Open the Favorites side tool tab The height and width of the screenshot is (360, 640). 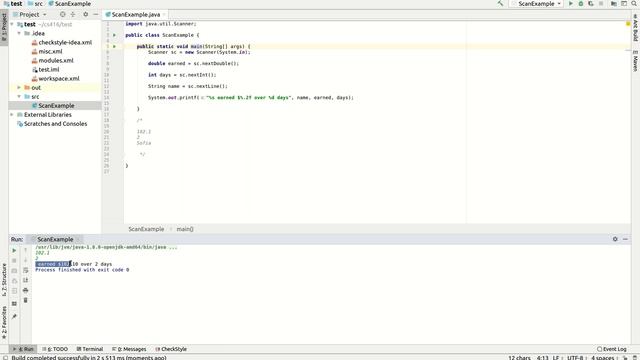[x=4, y=323]
